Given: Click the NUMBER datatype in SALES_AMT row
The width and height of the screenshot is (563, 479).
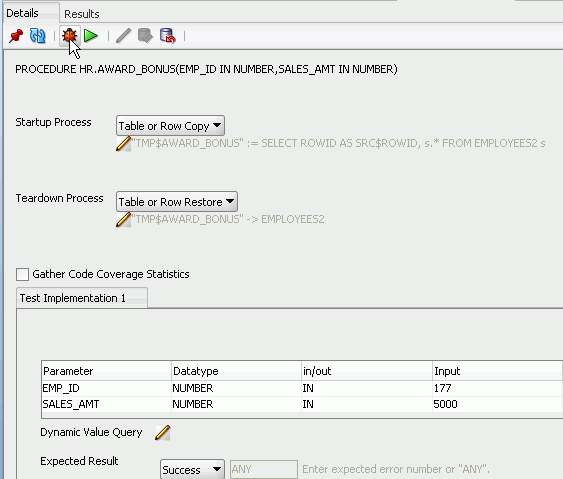Looking at the screenshot, I should 237,404.
